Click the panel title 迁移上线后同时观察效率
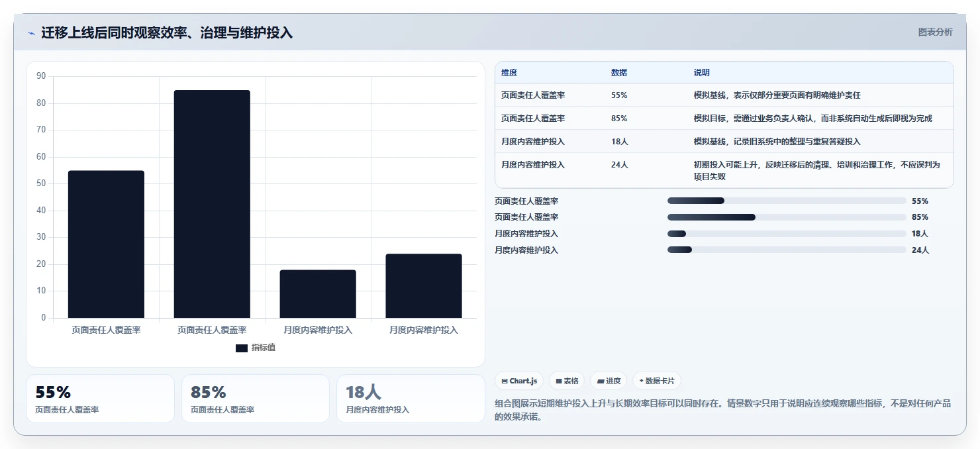 (x=167, y=32)
